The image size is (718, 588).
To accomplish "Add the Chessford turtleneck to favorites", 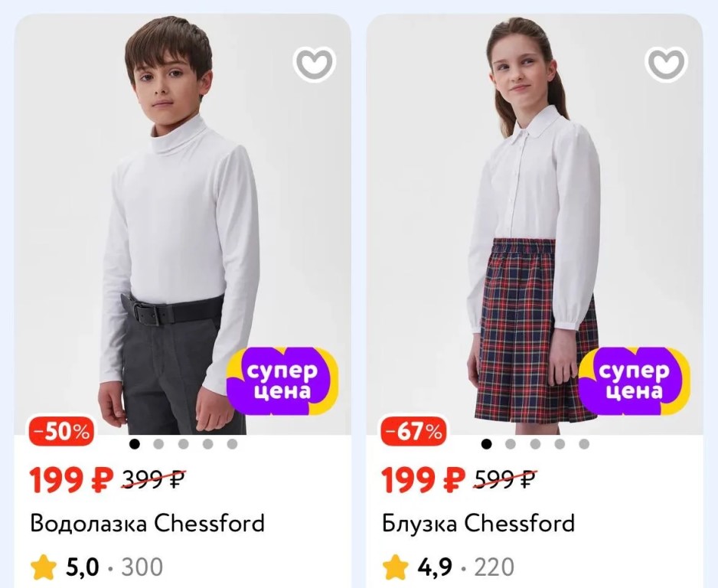I will [314, 64].
